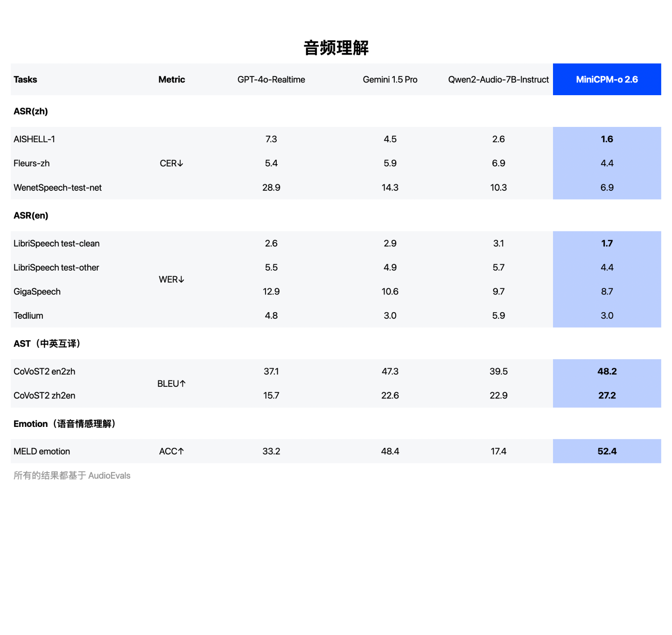Select the GigaSpeech row label

click(37, 292)
